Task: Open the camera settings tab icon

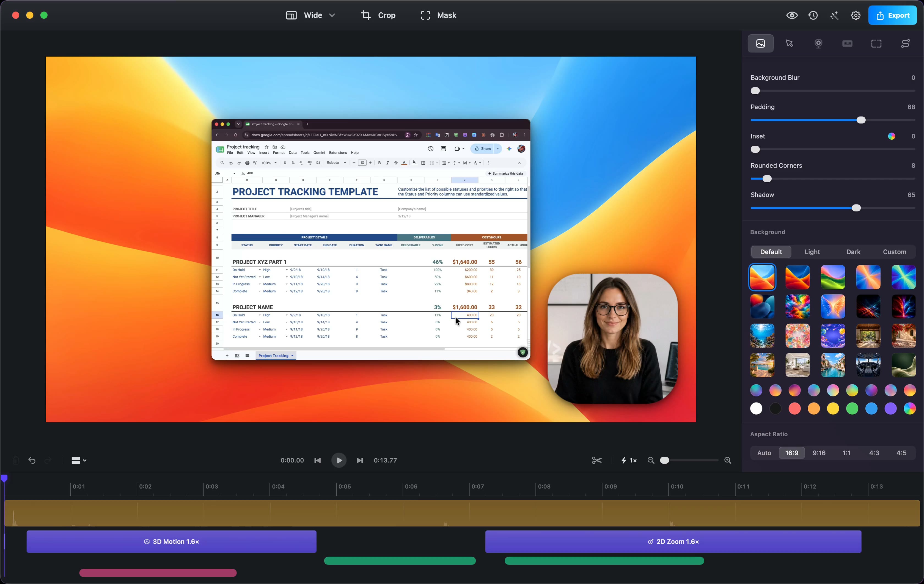Action: coord(818,43)
